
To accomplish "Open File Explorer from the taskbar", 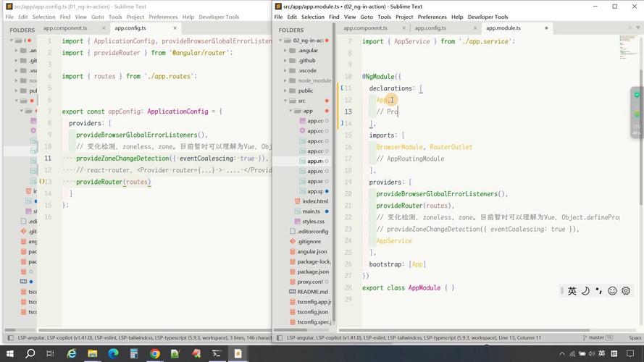I will tap(93, 353).
